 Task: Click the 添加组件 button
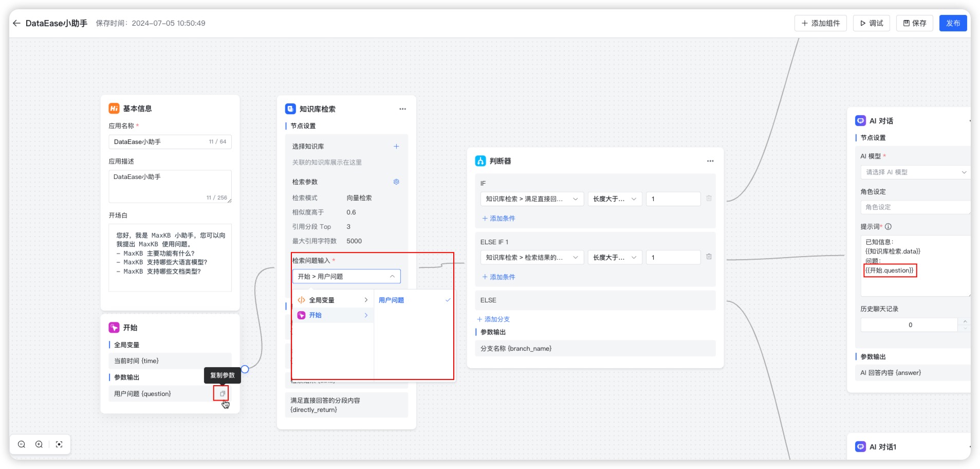click(x=820, y=23)
